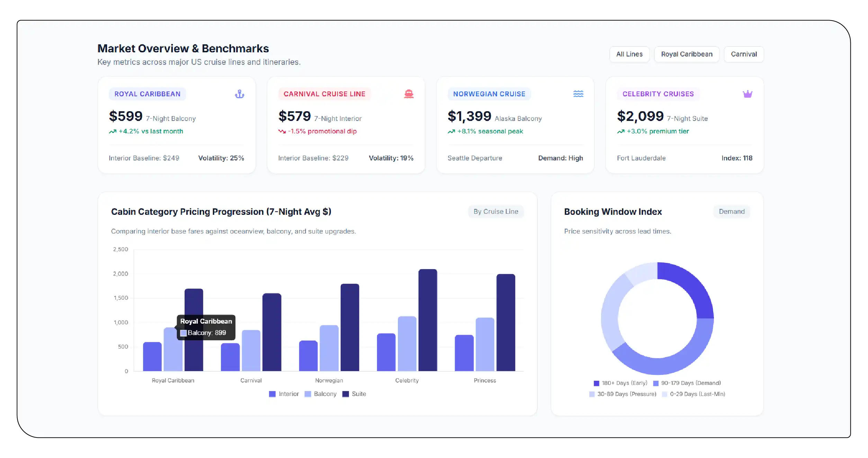Click the Demand: High value
Image resolution: width=868 pixels, height=458 pixels.
pyautogui.click(x=561, y=158)
